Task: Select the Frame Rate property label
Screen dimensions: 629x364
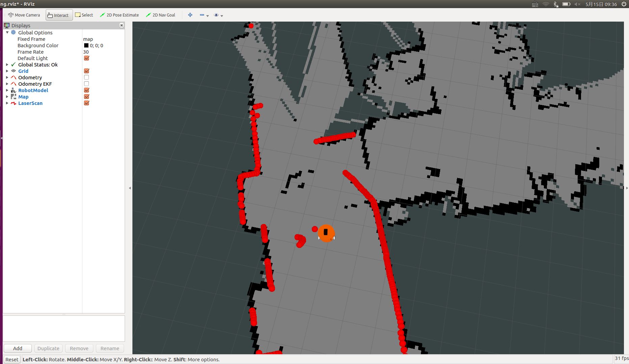Action: [x=30, y=52]
